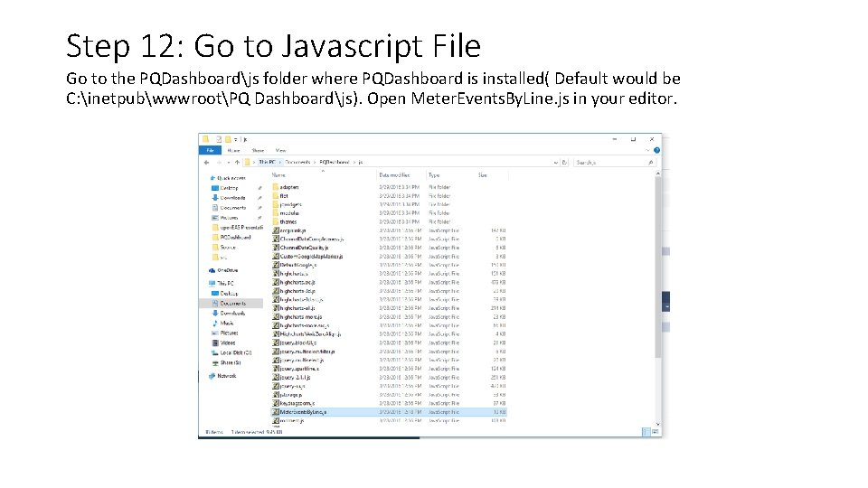Select the jqwidgets folder icon

pyautogui.click(x=275, y=204)
